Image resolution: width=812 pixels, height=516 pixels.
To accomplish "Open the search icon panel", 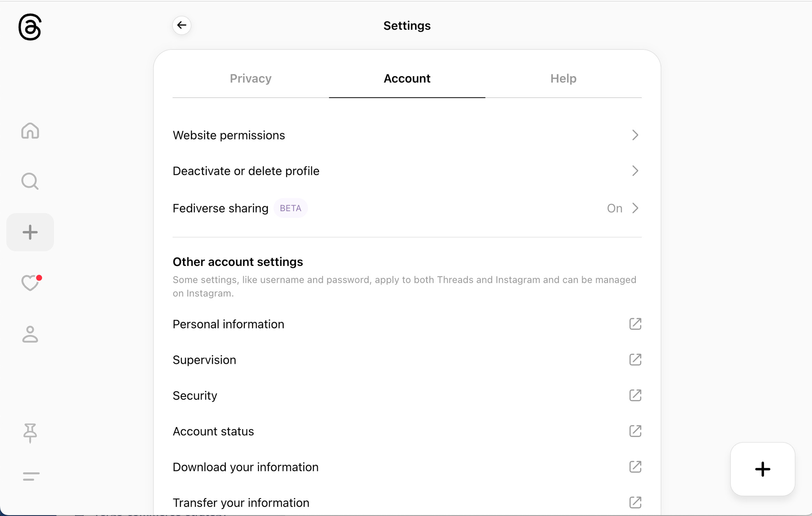I will pyautogui.click(x=29, y=182).
